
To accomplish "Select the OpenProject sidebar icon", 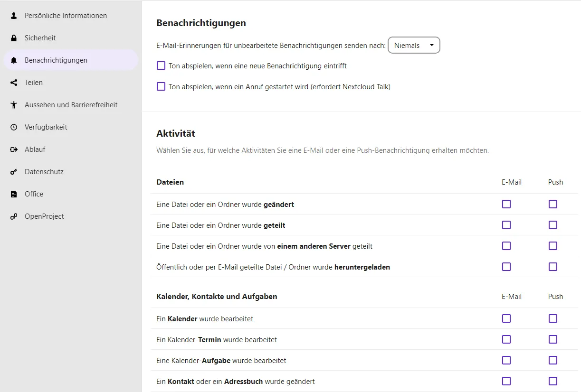I will [13, 216].
